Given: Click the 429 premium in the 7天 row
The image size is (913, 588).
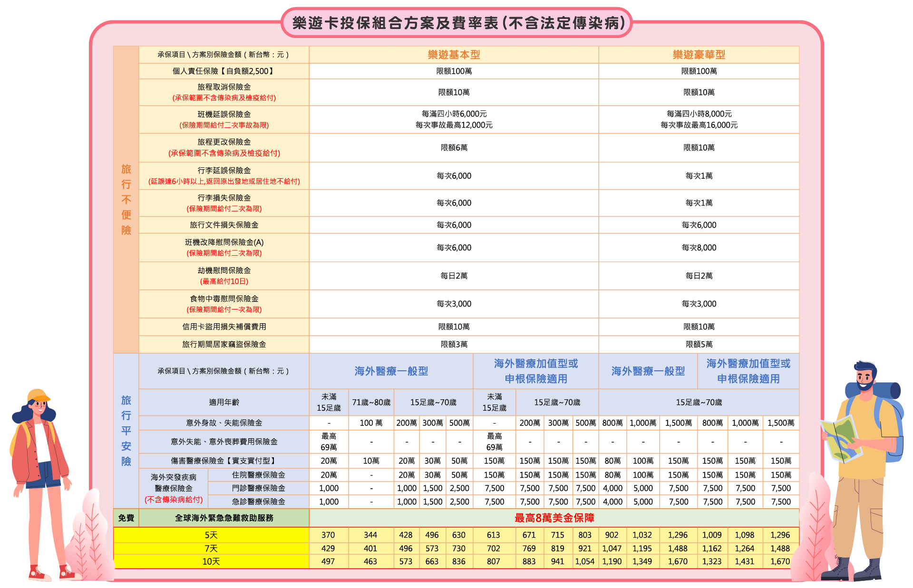Looking at the screenshot, I should tap(328, 548).
